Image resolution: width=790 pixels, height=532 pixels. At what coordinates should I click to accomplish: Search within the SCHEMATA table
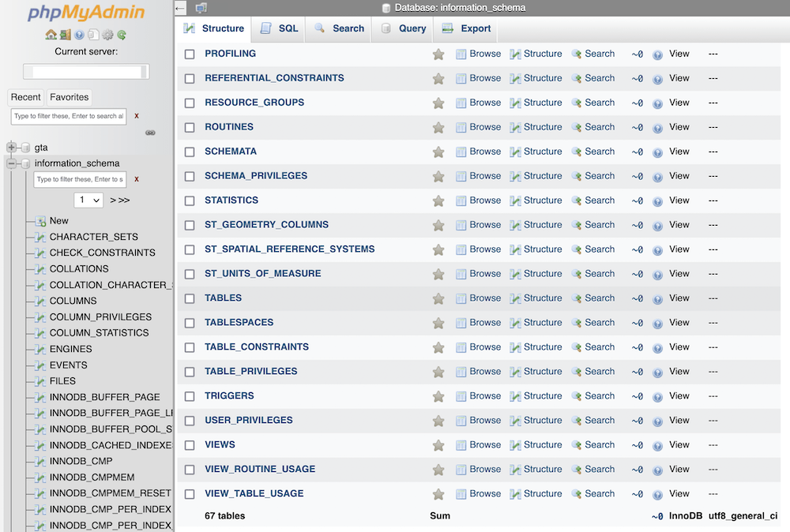click(593, 151)
